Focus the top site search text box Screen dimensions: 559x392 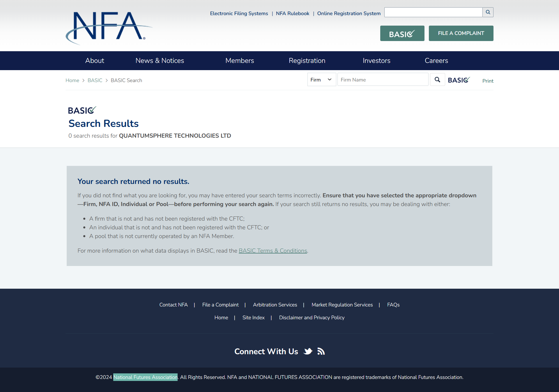tap(433, 12)
